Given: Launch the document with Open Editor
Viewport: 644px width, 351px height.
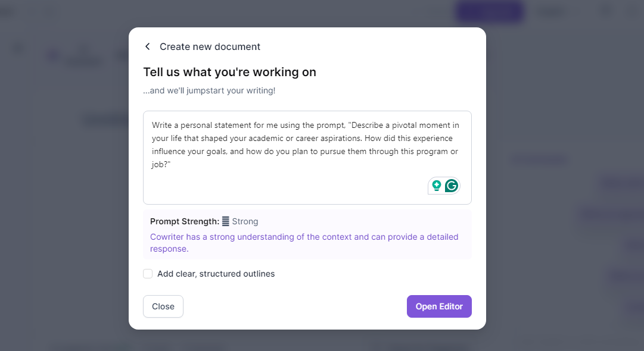Looking at the screenshot, I should coord(439,306).
